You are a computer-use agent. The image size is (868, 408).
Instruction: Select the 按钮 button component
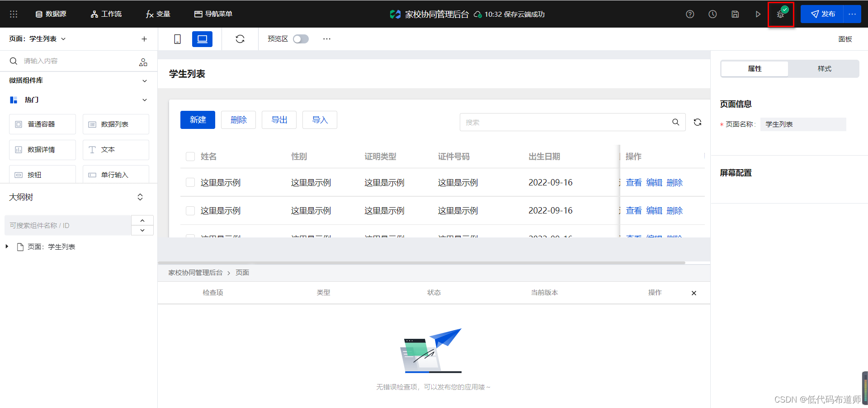pos(42,174)
